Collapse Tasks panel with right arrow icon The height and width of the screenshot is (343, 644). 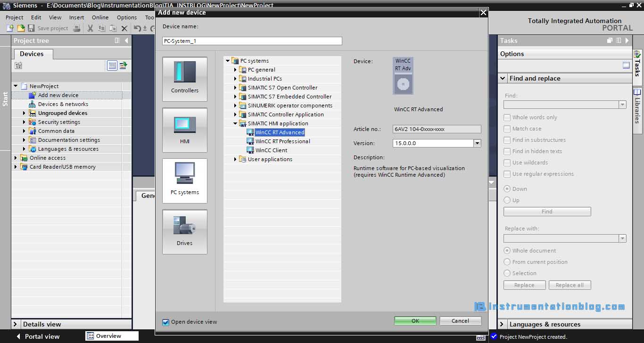point(627,41)
